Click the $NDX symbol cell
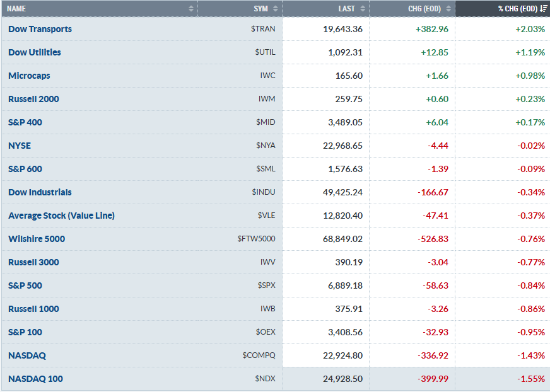The height and width of the screenshot is (392, 550). (x=266, y=379)
